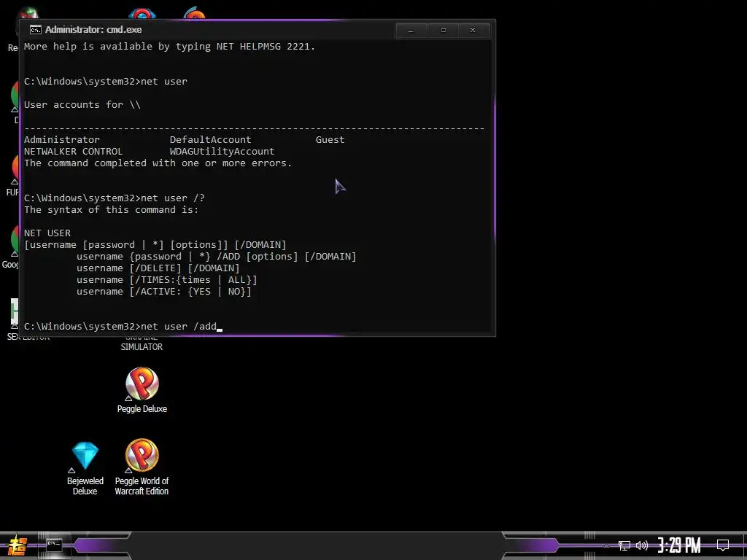Click the 'NET HELPMSG 2221' text
747x560 pixels.
263,47
